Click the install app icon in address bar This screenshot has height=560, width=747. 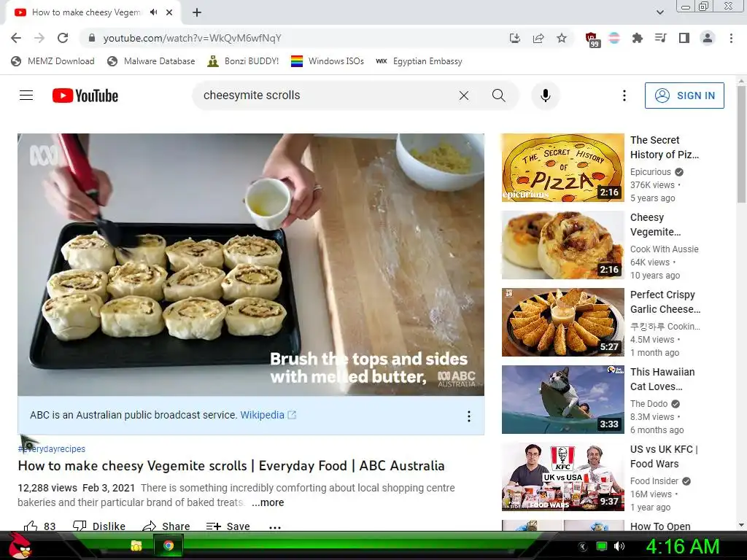[x=514, y=38]
